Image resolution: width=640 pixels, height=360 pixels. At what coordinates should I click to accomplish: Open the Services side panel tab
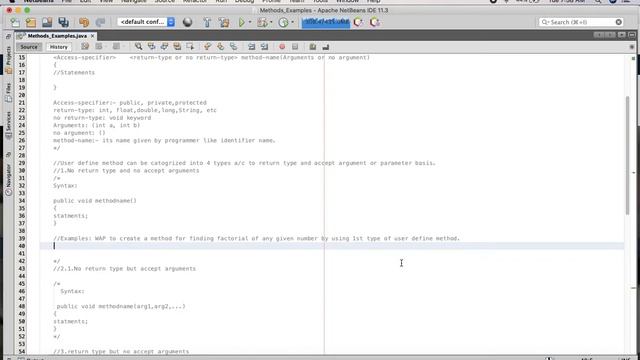point(8,126)
